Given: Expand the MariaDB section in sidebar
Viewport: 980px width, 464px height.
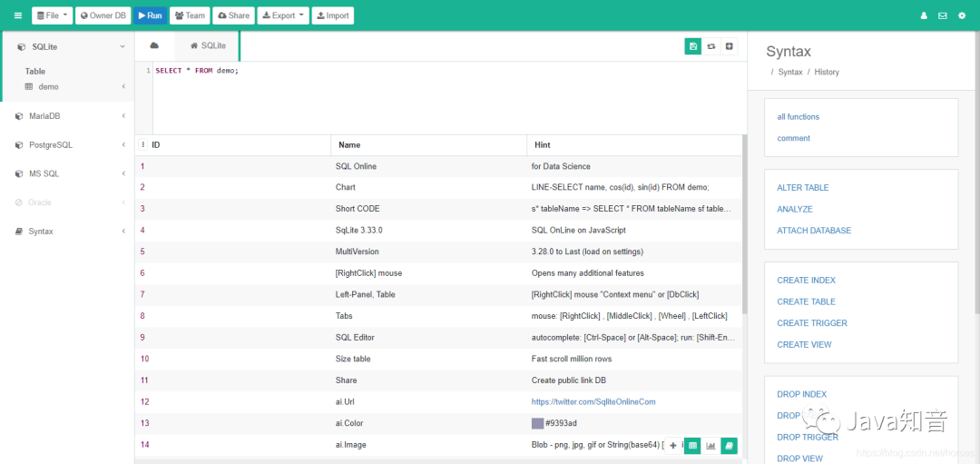Looking at the screenshot, I should [67, 115].
